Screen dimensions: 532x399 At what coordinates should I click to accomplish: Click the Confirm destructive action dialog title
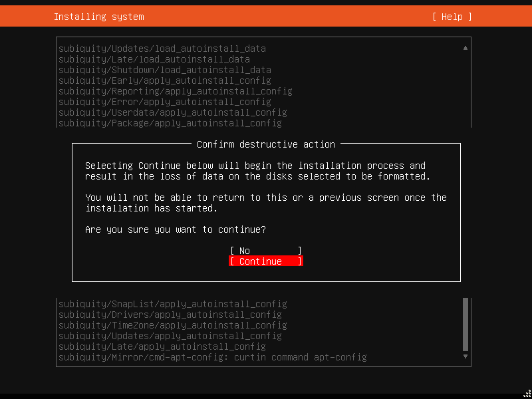(266, 144)
